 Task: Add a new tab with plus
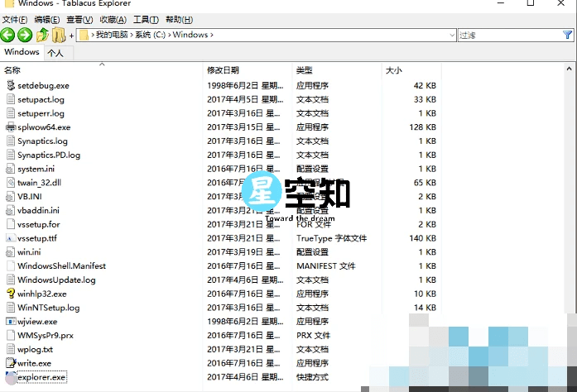(71, 36)
